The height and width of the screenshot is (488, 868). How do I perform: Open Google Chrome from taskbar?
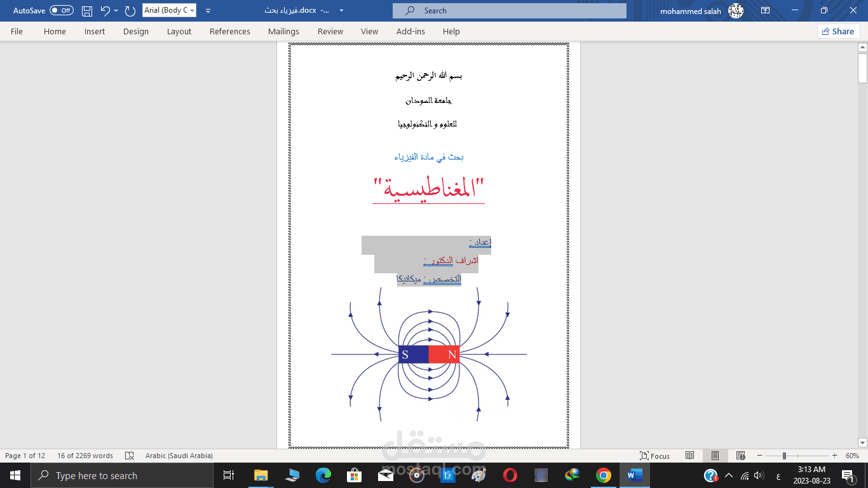tap(604, 475)
